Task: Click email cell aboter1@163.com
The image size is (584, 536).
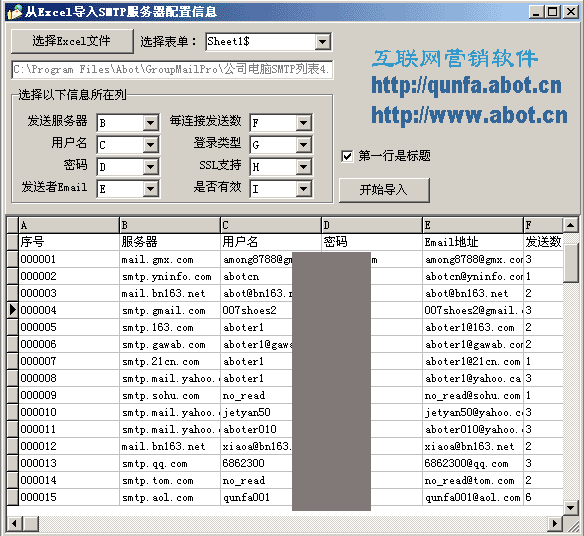Action: (473, 327)
